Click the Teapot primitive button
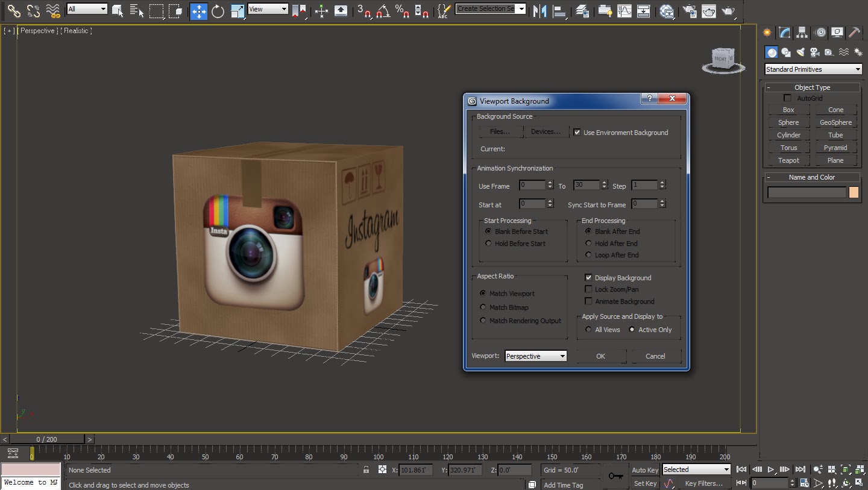This screenshot has width=868, height=490. click(788, 160)
